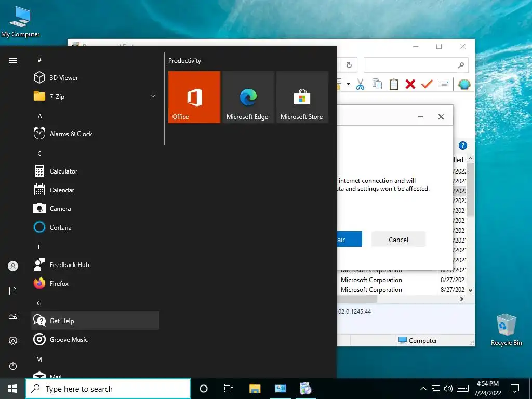Click the F letter group header
Image resolution: width=532 pixels, height=399 pixels.
(x=39, y=247)
